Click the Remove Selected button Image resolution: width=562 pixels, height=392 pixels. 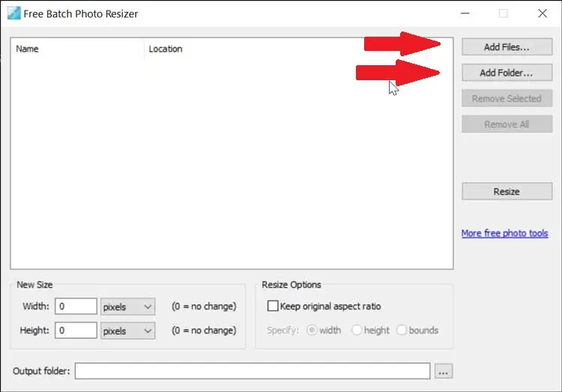(507, 98)
